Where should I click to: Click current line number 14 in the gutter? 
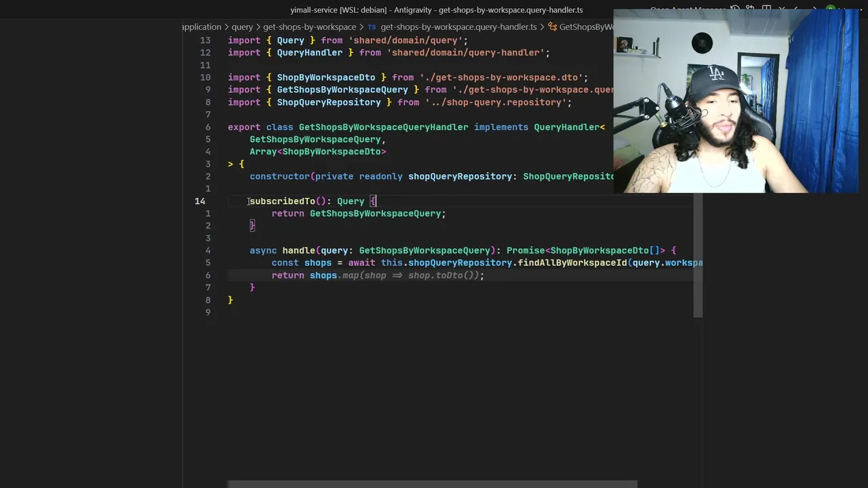coord(200,201)
